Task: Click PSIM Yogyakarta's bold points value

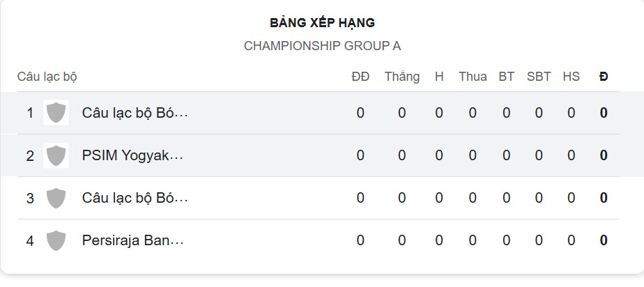Action: (604, 155)
